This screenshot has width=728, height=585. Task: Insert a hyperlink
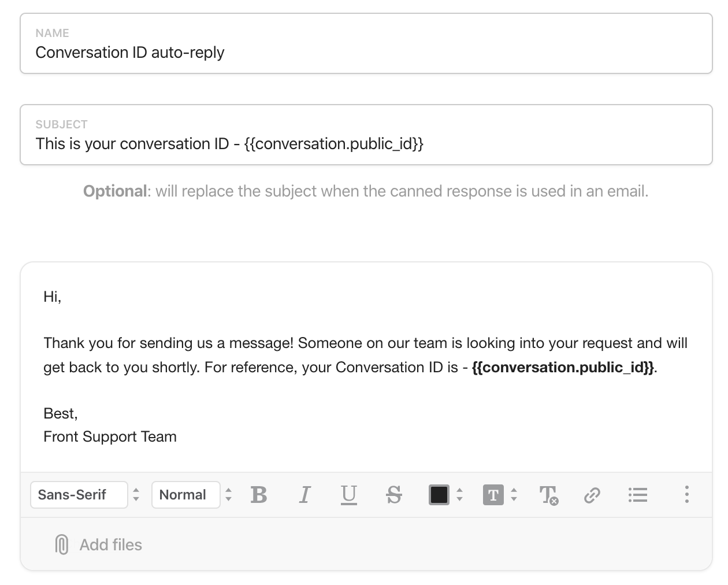pos(592,495)
